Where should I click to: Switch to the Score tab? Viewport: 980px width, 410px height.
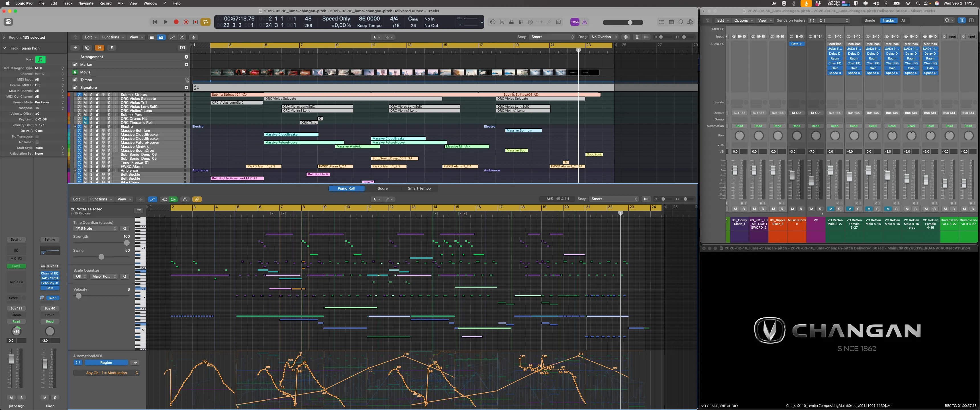pyautogui.click(x=382, y=188)
